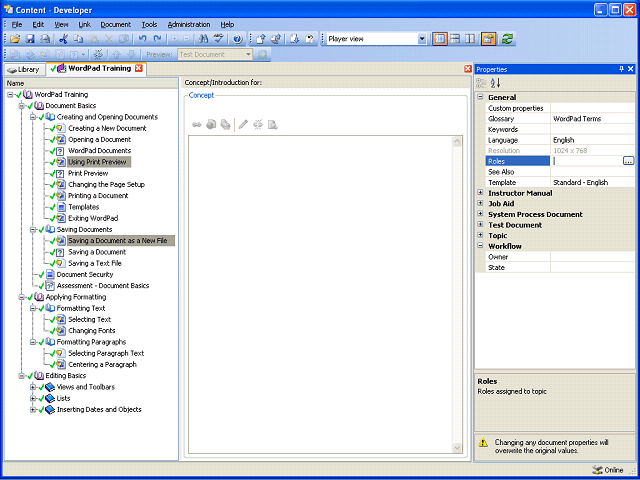The image size is (640, 480).
Task: Click the blue Help question mark icon
Action: (238, 39)
